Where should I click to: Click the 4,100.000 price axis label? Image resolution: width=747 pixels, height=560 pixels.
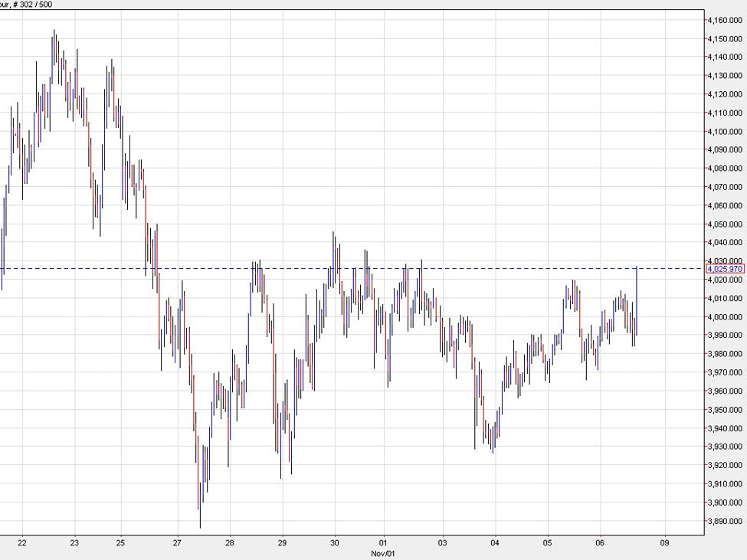point(725,131)
